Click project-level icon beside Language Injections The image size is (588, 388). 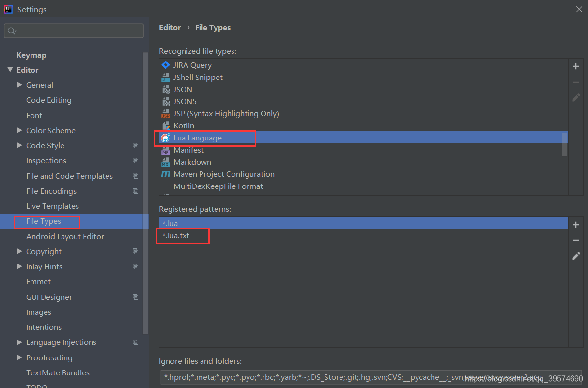[x=135, y=342]
